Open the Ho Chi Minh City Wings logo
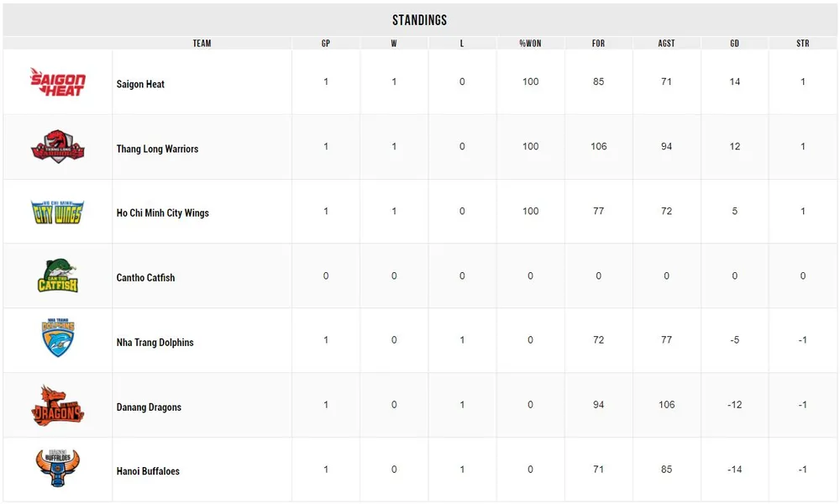 point(57,212)
